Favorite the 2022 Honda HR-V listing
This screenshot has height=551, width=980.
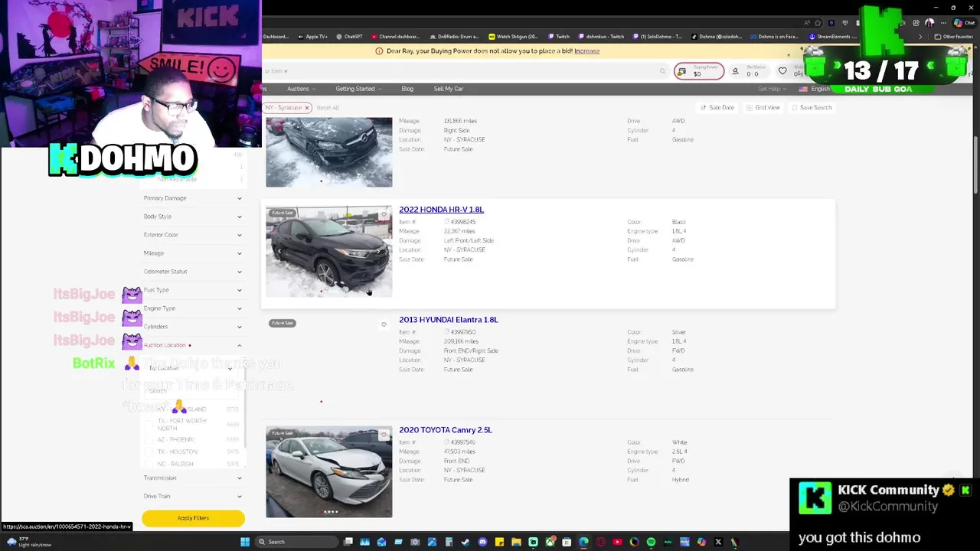click(x=384, y=214)
